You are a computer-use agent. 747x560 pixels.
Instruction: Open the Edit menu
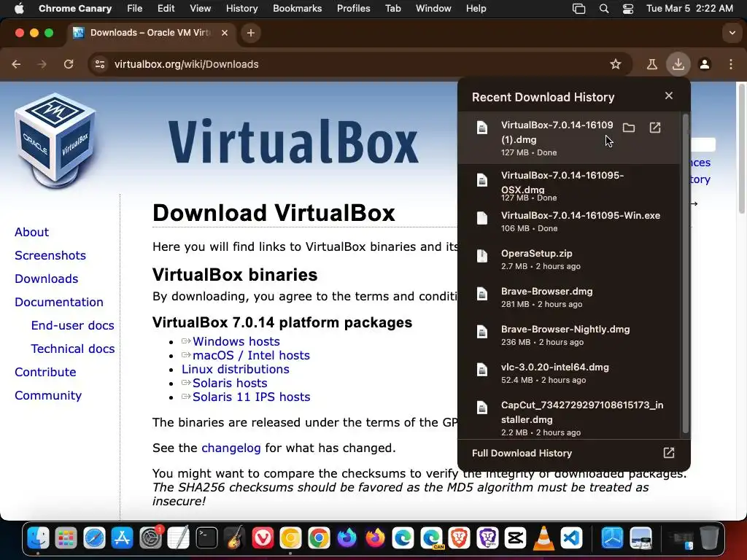click(x=166, y=8)
